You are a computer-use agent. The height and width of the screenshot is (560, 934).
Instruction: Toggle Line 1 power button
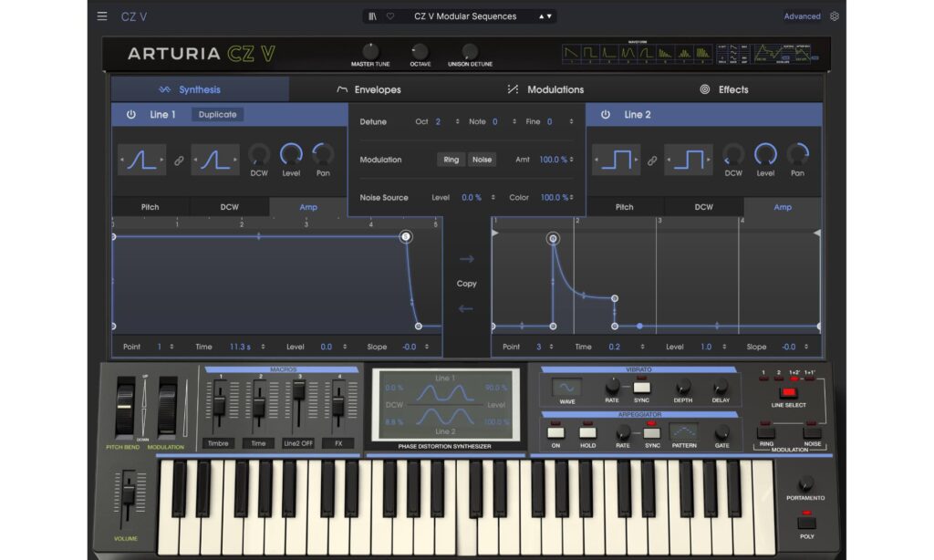(x=130, y=114)
